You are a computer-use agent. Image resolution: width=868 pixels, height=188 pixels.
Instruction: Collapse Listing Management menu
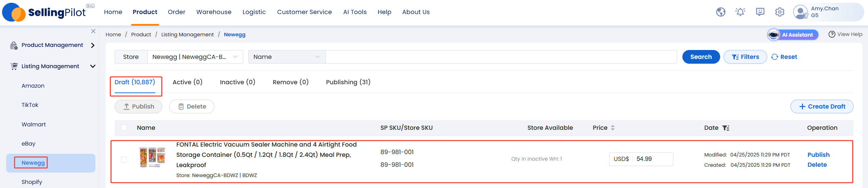(93, 66)
